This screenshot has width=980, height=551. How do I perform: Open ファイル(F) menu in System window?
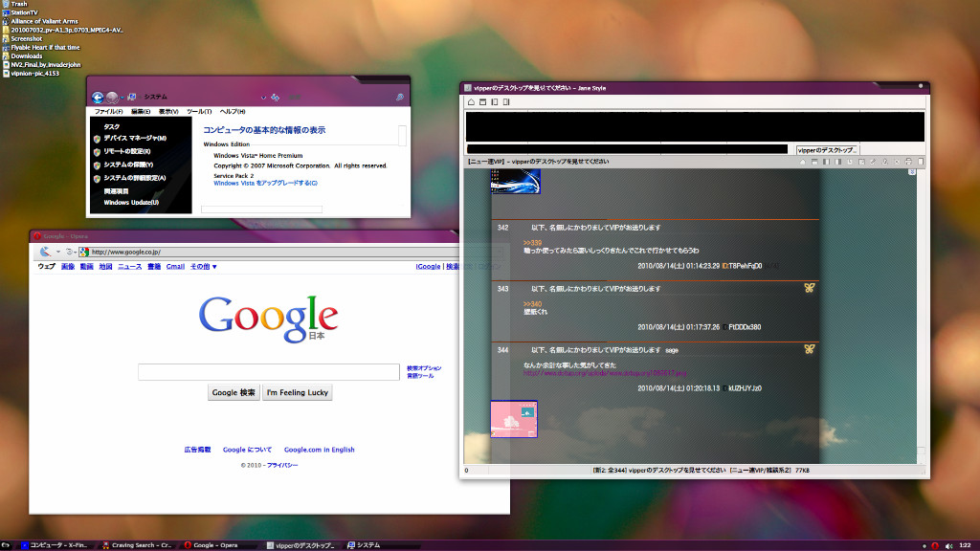point(108,112)
